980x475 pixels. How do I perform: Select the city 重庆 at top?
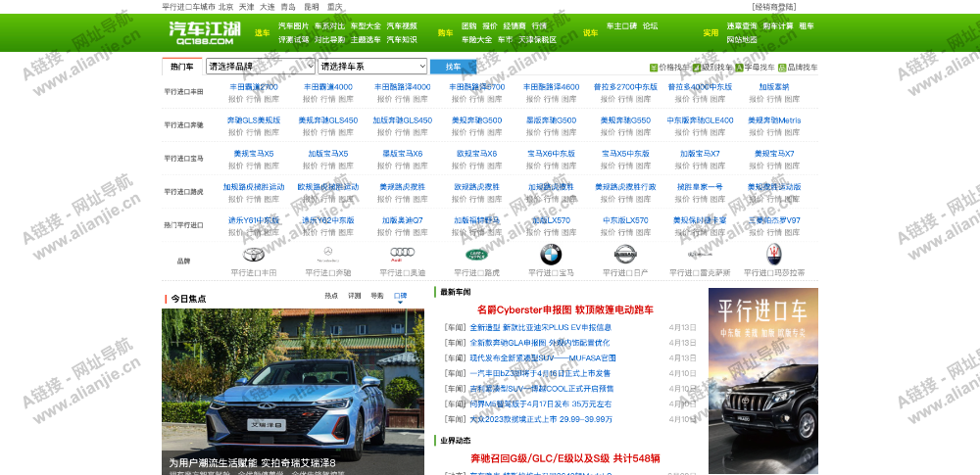point(335,7)
